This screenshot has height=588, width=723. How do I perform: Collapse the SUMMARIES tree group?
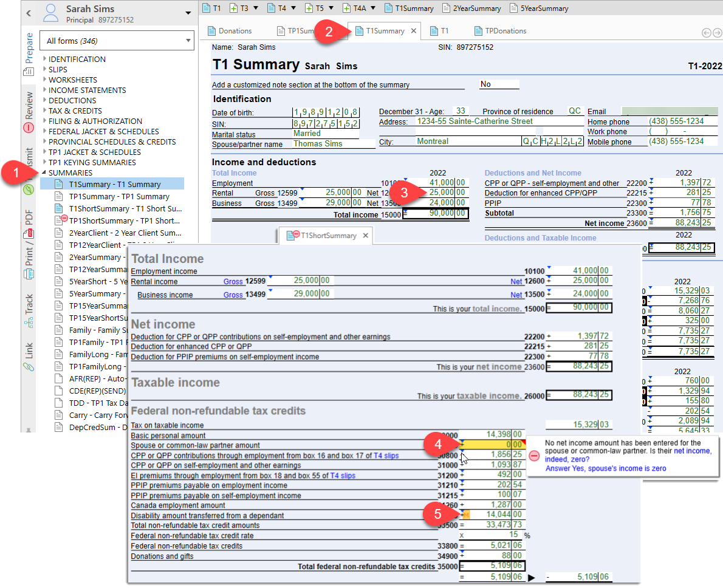(x=45, y=173)
